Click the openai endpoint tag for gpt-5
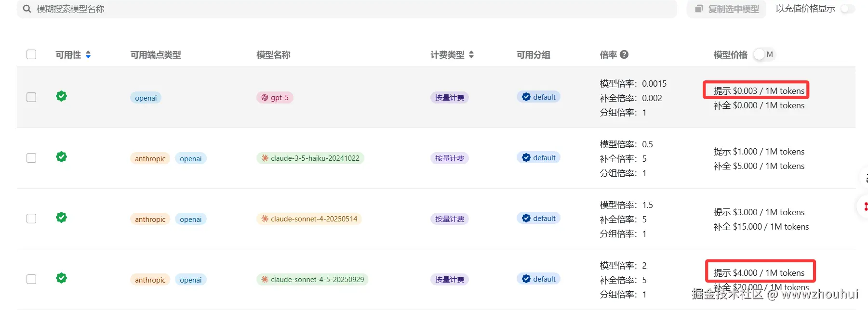This screenshot has width=868, height=310. point(146,98)
